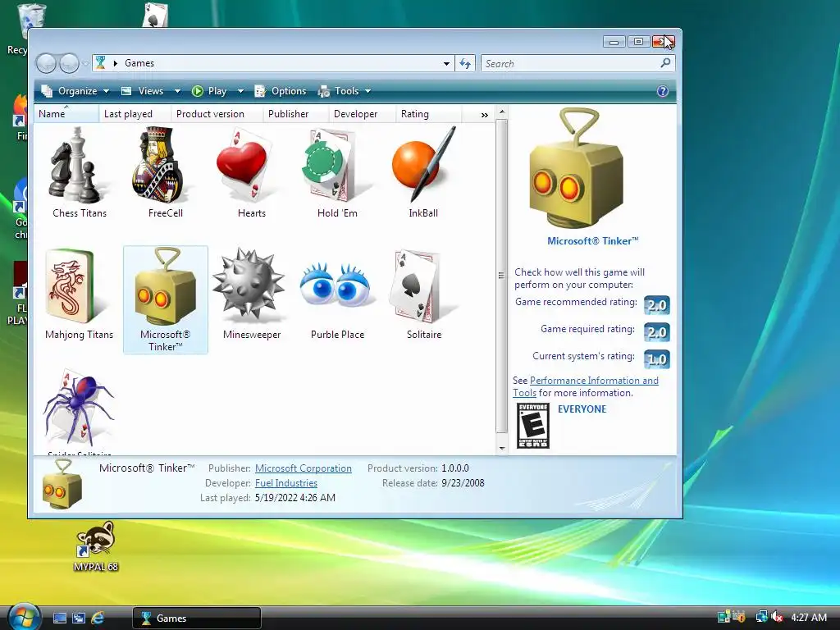Expand the Play button dropdown arrow
The width and height of the screenshot is (840, 630).
240,91
